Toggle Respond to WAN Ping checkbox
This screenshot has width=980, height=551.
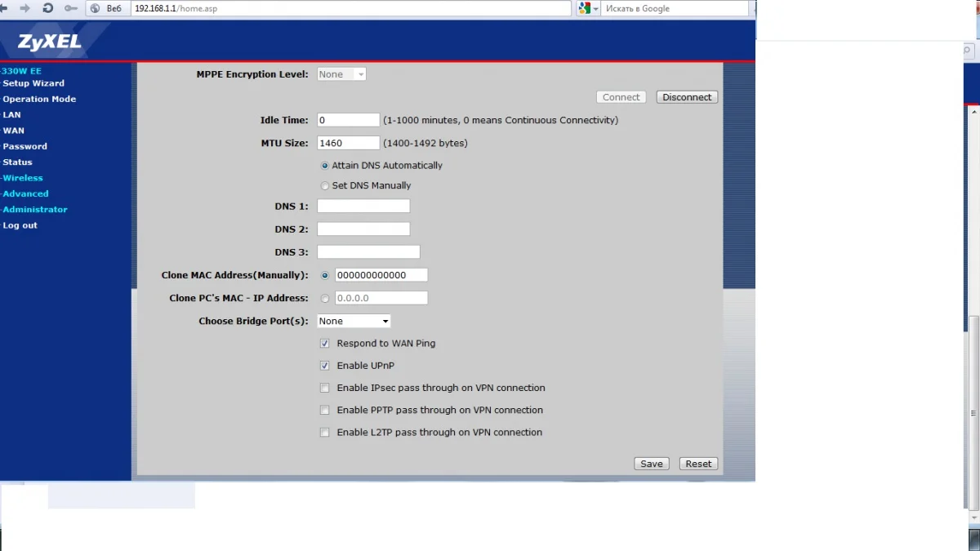tap(325, 344)
